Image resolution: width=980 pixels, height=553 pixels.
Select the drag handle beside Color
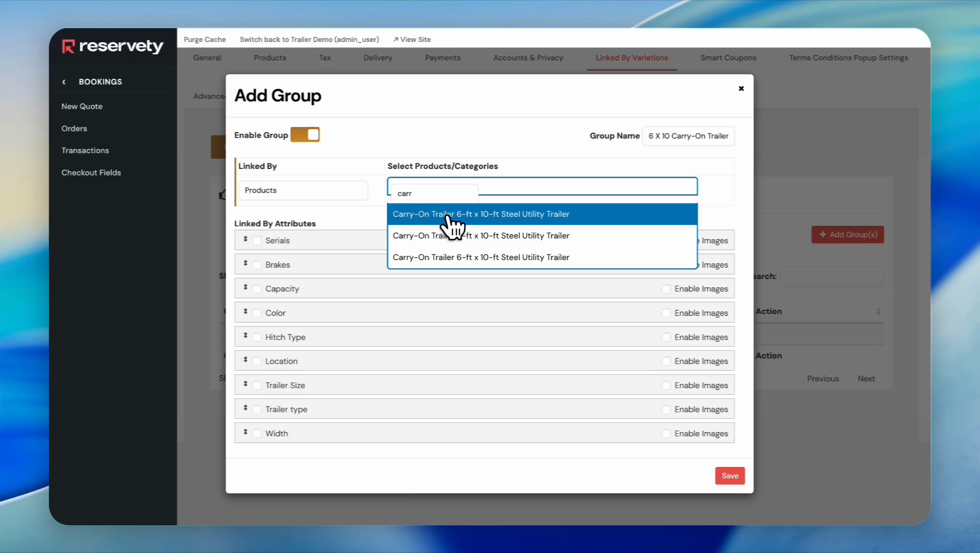click(245, 311)
